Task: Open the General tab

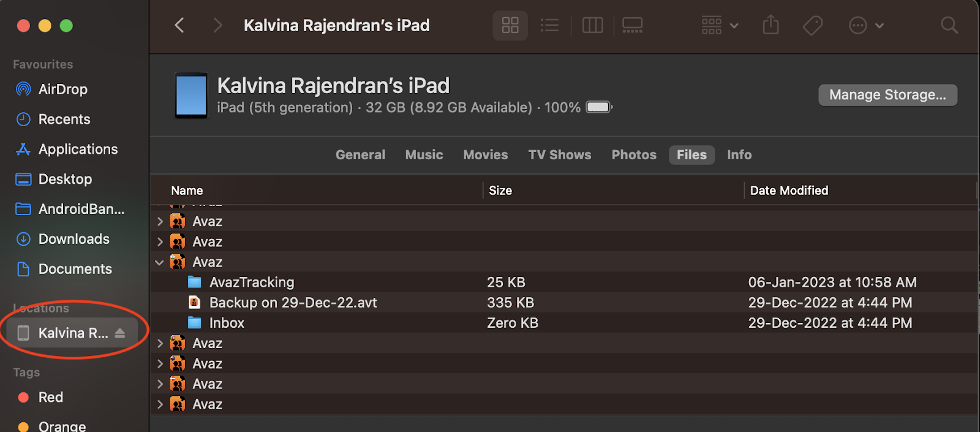Action: point(360,155)
